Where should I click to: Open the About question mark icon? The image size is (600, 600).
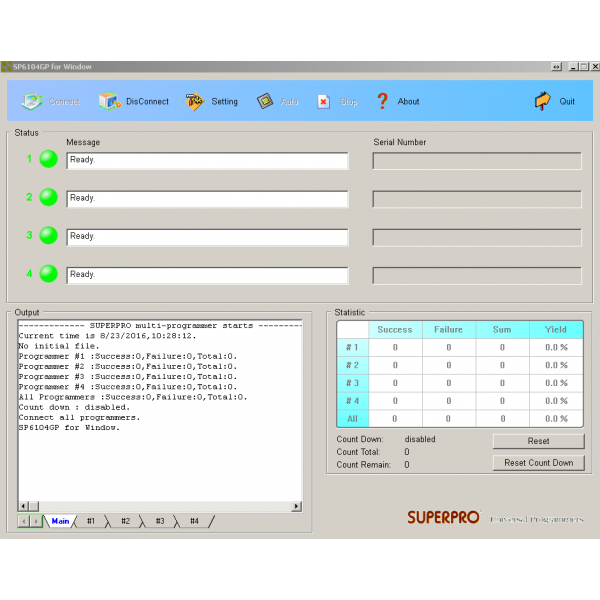point(382,101)
